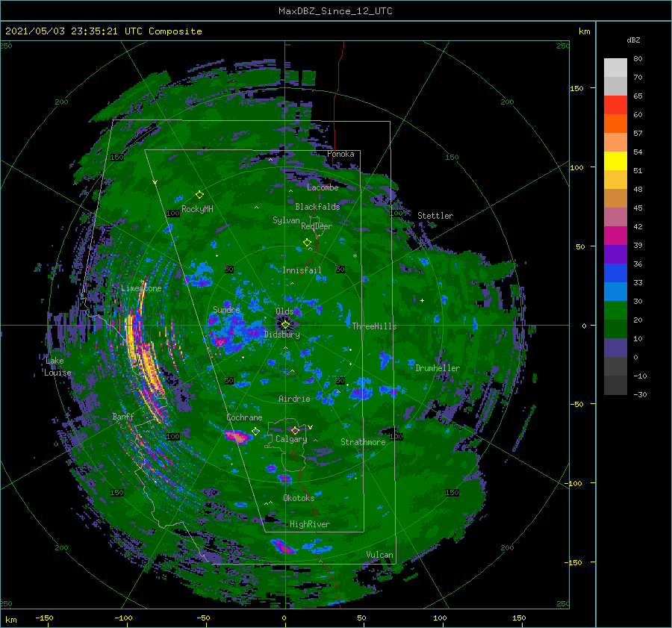The image size is (672, 628).
Task: Select the purple swatch between 39 and 36 dBZ
Action: tap(615, 255)
